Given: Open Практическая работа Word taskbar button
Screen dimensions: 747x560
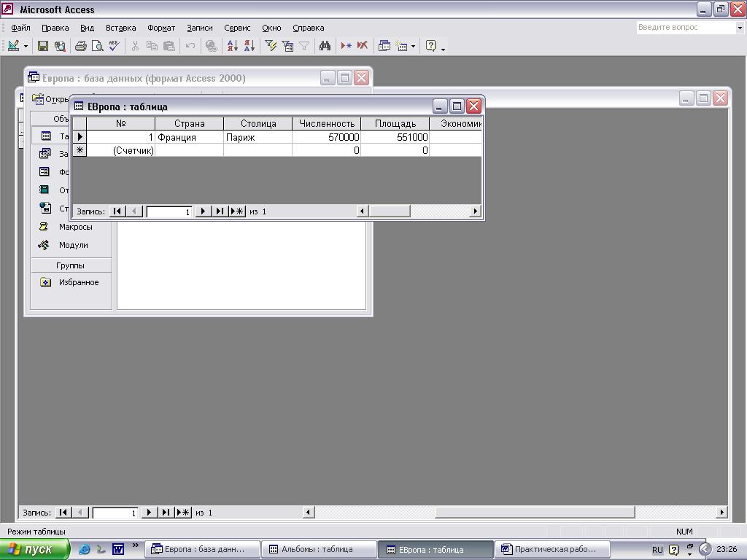Looking at the screenshot, I should tap(553, 550).
